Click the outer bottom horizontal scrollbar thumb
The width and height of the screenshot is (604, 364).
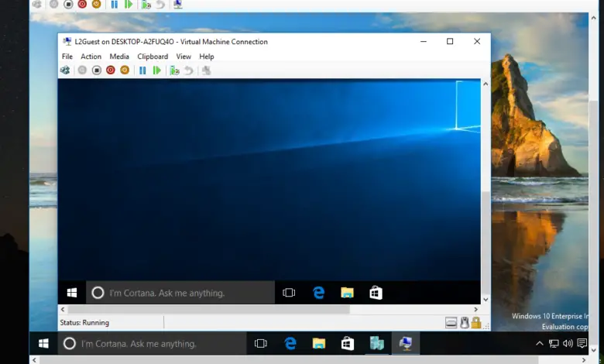289,360
